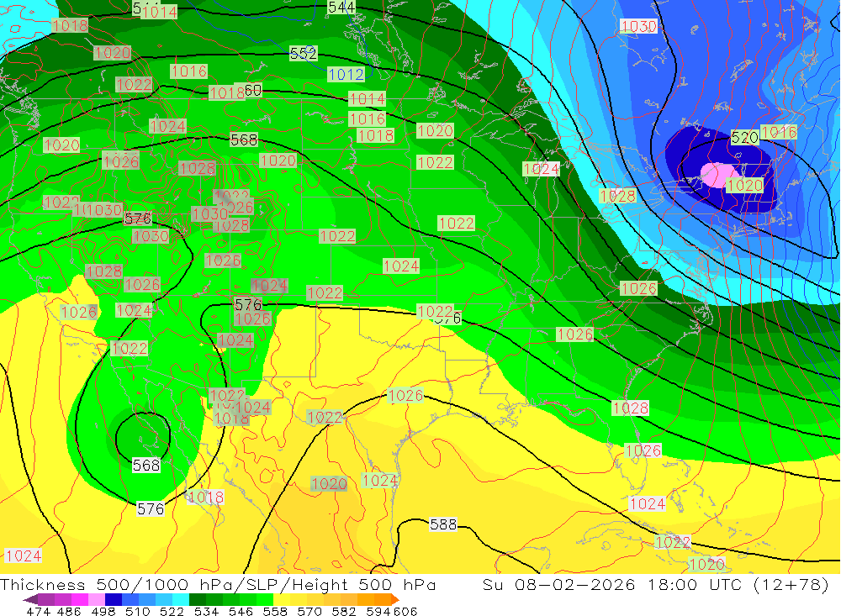
Task: Select the dark blue legend swatch above 498
Action: [x=114, y=599]
